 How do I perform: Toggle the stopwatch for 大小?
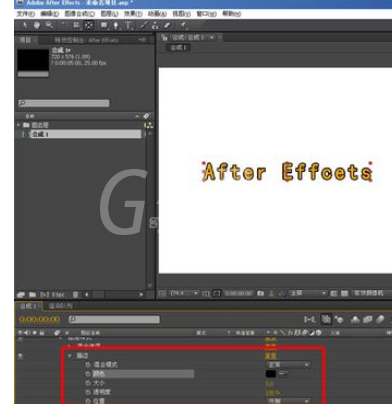click(x=88, y=383)
